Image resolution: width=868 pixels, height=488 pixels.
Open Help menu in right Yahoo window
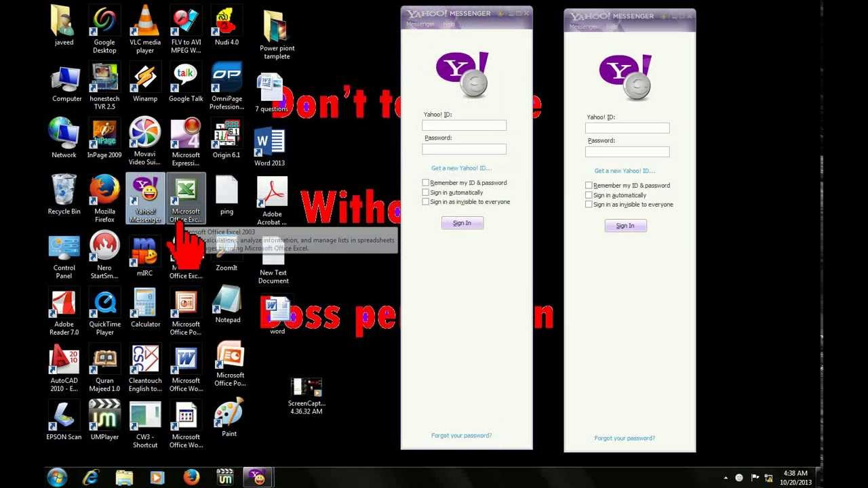coord(612,27)
